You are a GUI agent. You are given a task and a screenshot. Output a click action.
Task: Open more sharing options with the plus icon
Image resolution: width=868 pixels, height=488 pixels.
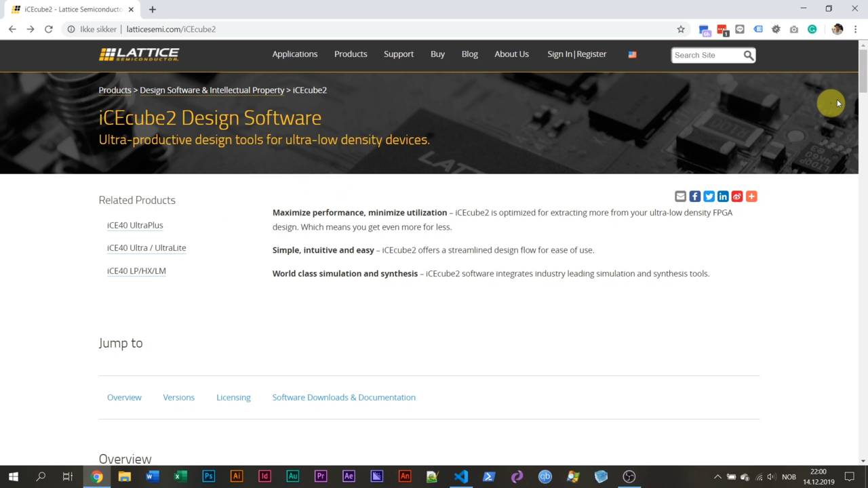pyautogui.click(x=751, y=197)
